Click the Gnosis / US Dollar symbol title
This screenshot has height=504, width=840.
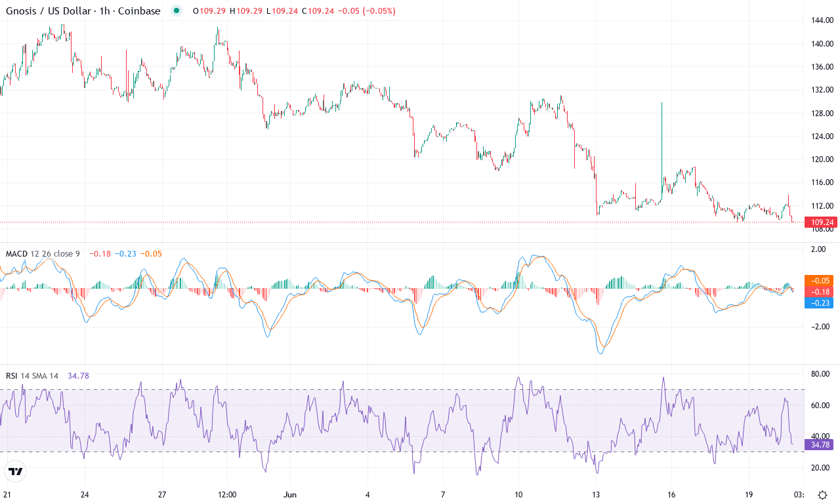coord(83,11)
